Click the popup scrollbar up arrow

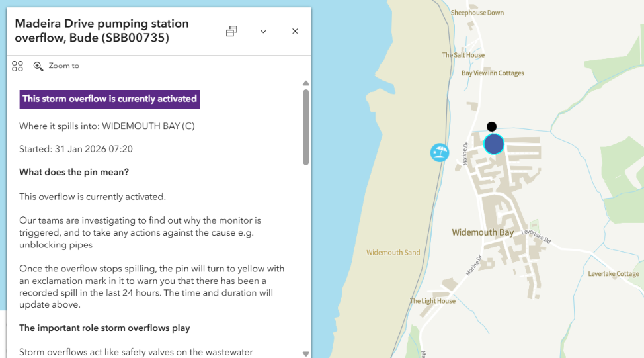[305, 83]
